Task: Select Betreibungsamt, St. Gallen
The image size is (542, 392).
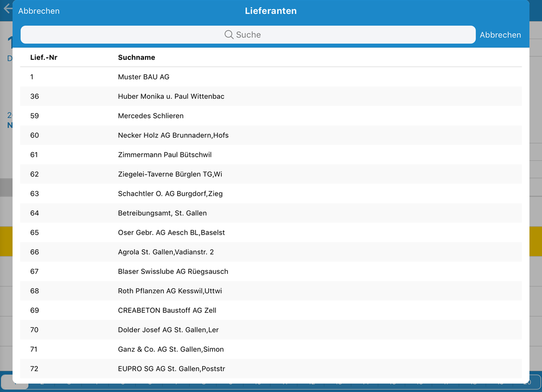Action: point(270,213)
